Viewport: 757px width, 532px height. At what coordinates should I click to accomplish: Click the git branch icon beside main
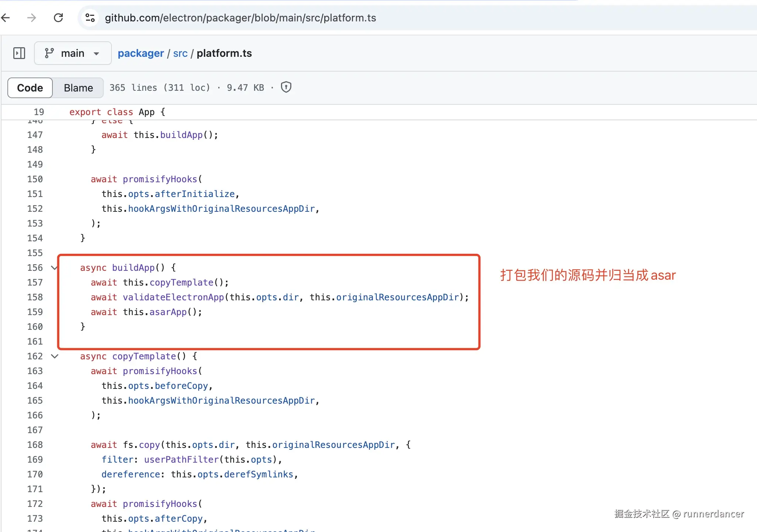(x=49, y=53)
